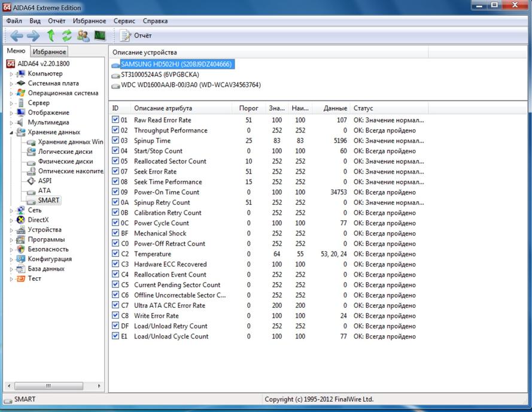Viewport: 532px width, 412px height.
Task: Click the Компьютер tree icon
Action: point(21,74)
